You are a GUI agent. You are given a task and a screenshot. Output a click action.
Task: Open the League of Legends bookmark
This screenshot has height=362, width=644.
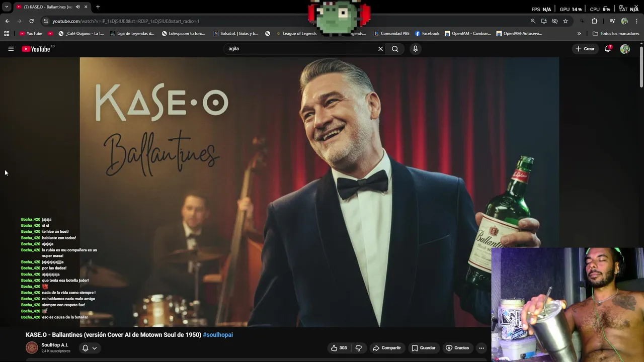pos(296,34)
